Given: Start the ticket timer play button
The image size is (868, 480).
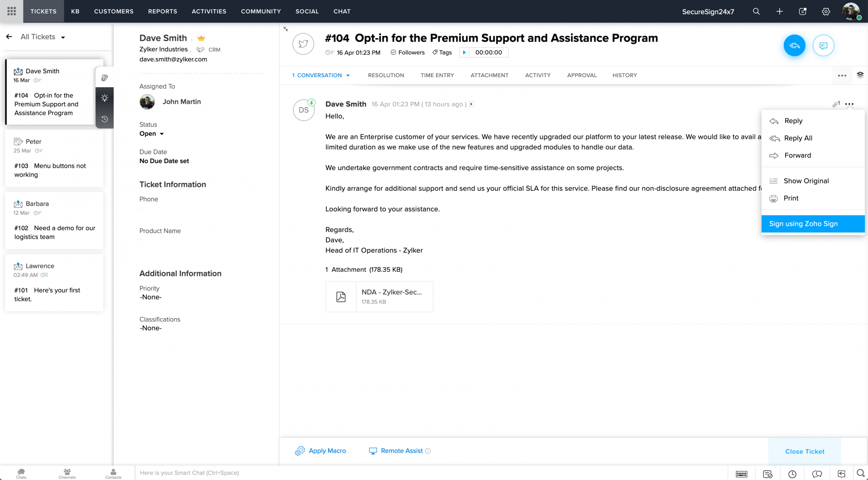Looking at the screenshot, I should [464, 52].
